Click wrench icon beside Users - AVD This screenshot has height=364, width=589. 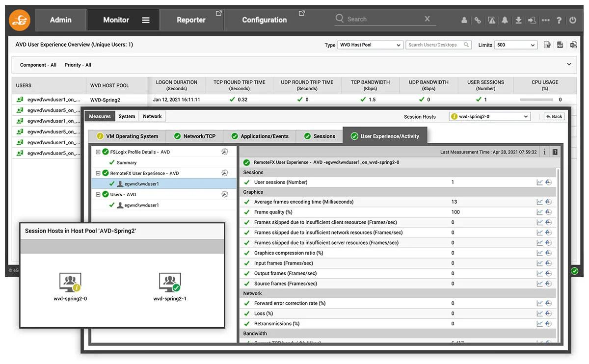coord(225,194)
